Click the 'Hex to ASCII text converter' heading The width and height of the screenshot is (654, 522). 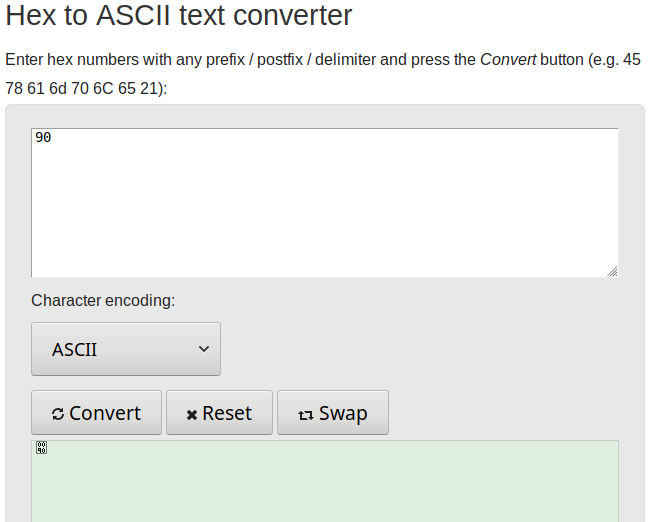pyautogui.click(x=179, y=15)
